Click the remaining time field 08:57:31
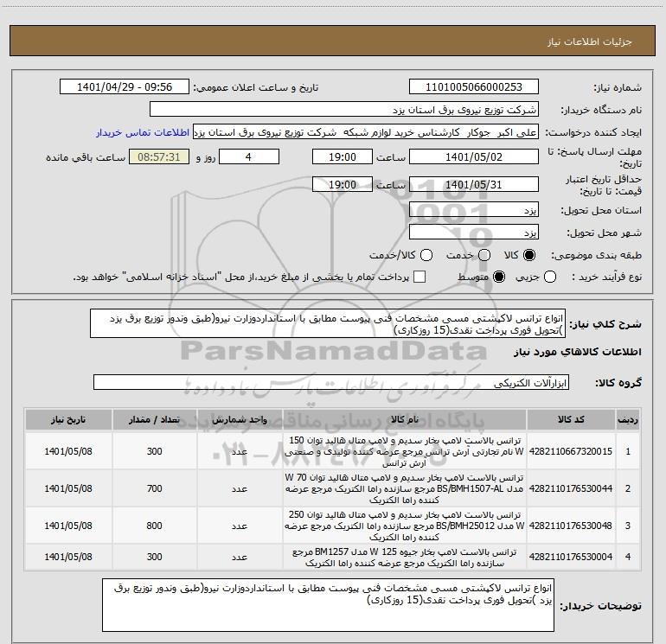The height and width of the screenshot is (644, 666). click(x=159, y=156)
